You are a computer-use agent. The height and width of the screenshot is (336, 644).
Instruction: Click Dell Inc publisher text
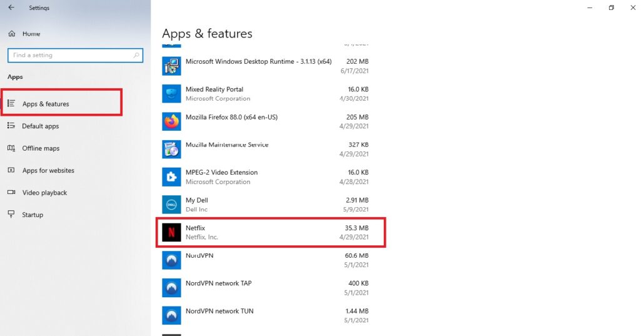196,210
